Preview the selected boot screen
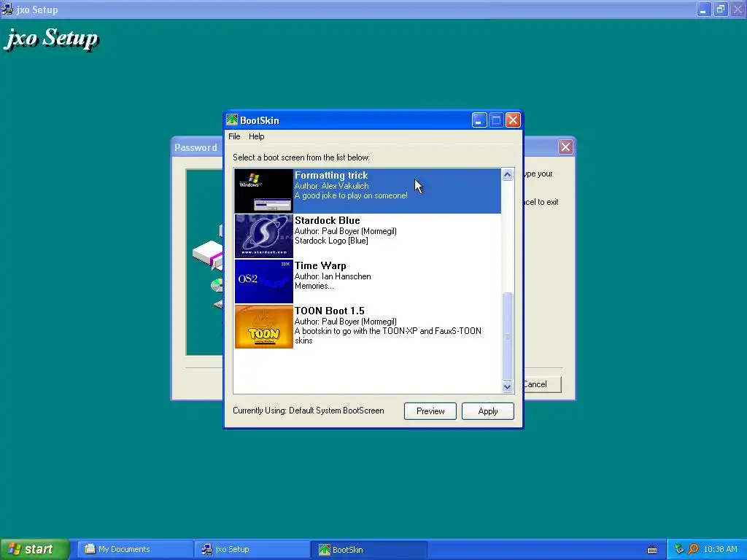 pos(430,411)
